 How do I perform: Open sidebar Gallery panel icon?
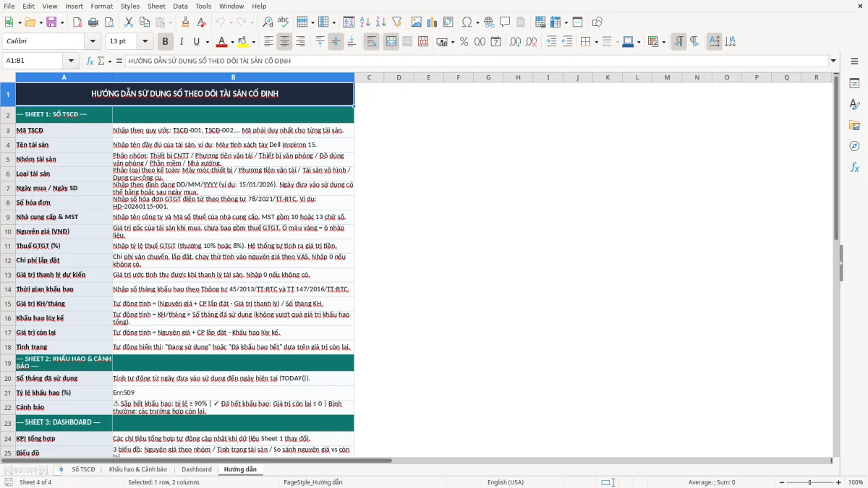[854, 126]
